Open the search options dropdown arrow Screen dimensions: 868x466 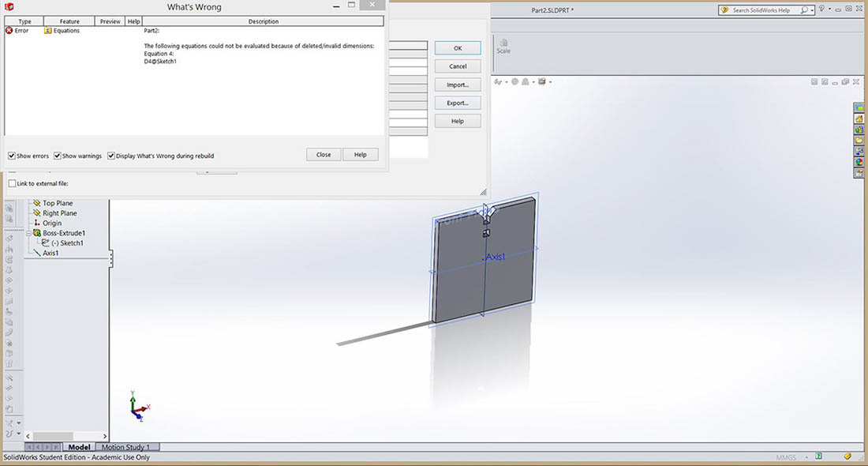[811, 10]
